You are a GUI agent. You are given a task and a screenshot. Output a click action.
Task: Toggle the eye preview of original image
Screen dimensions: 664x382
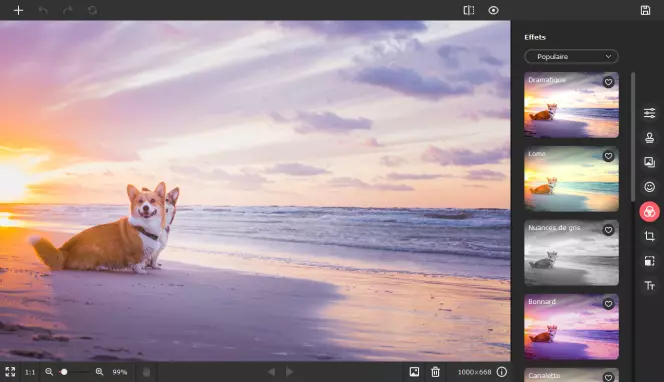[x=493, y=10]
